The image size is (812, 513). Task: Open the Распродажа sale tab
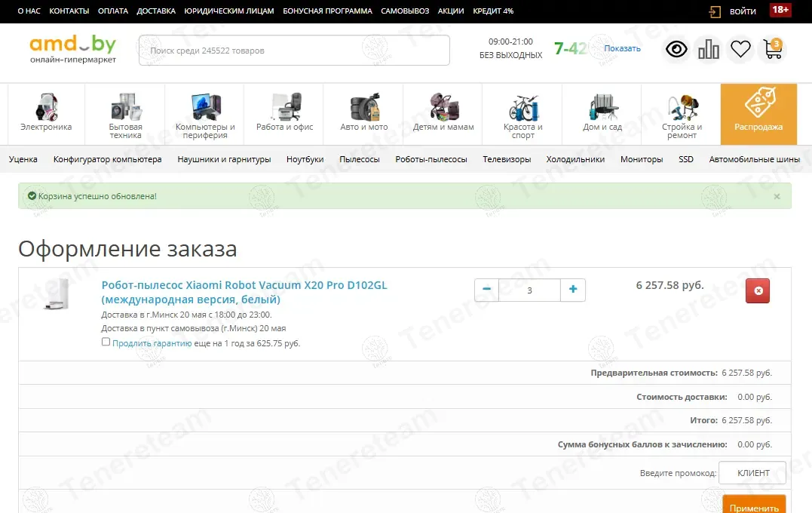(758, 114)
